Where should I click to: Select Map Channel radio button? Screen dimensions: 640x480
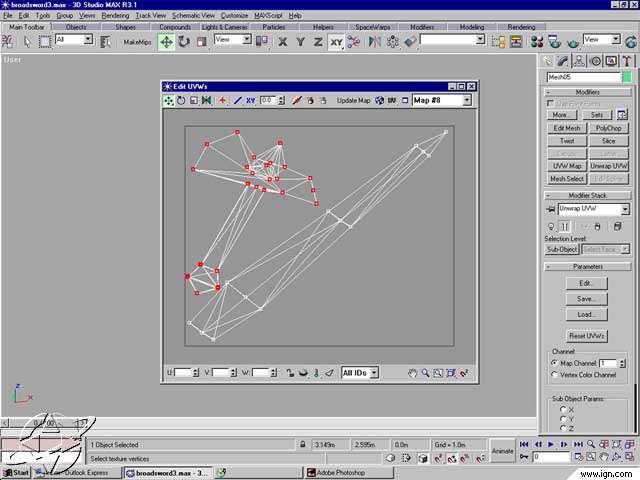554,363
